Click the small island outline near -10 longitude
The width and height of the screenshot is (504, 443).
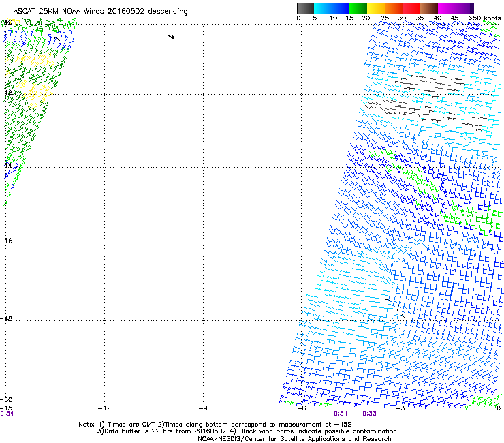[172, 37]
